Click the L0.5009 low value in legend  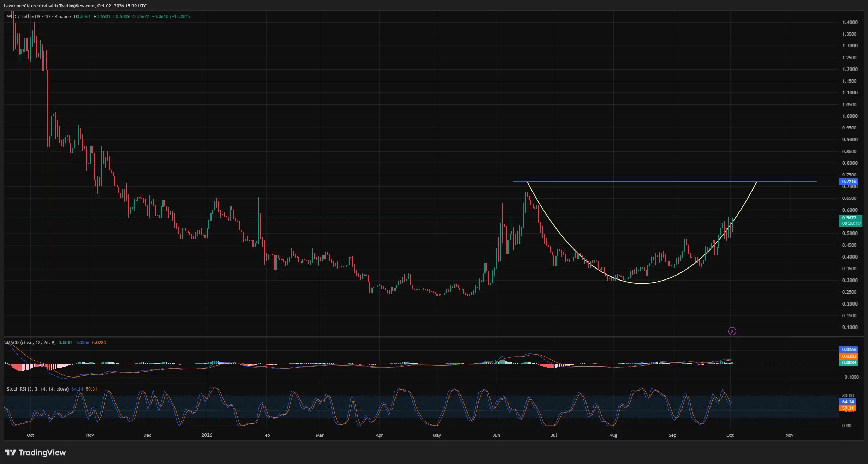[121, 16]
